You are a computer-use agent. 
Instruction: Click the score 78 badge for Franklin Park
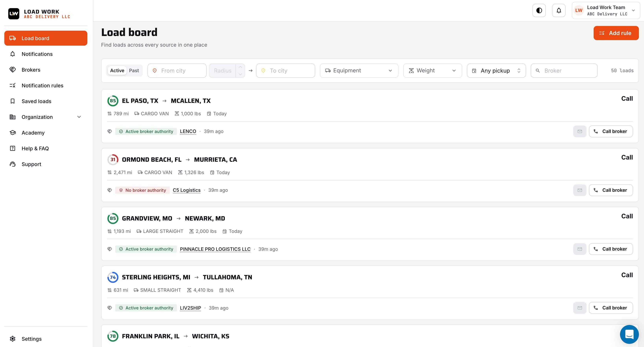[113, 336]
